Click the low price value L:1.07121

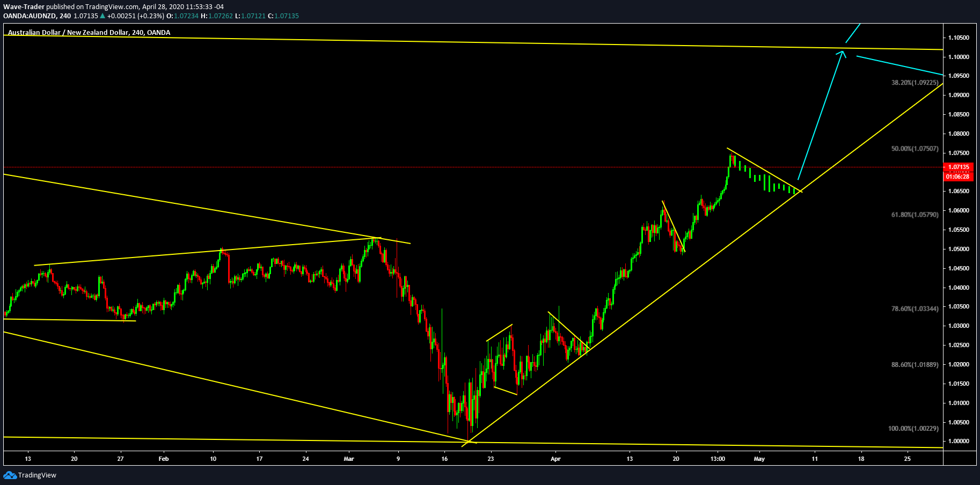pyautogui.click(x=250, y=16)
